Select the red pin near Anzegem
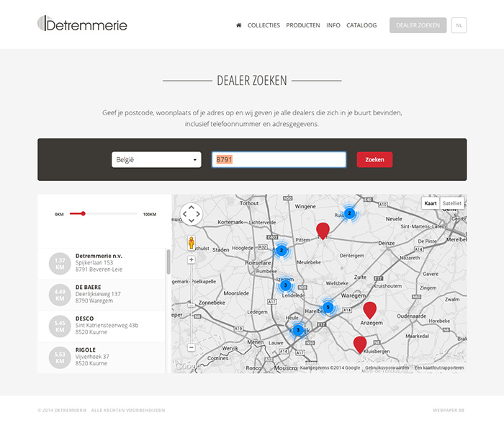The width and height of the screenshot is (504, 423). point(369,311)
